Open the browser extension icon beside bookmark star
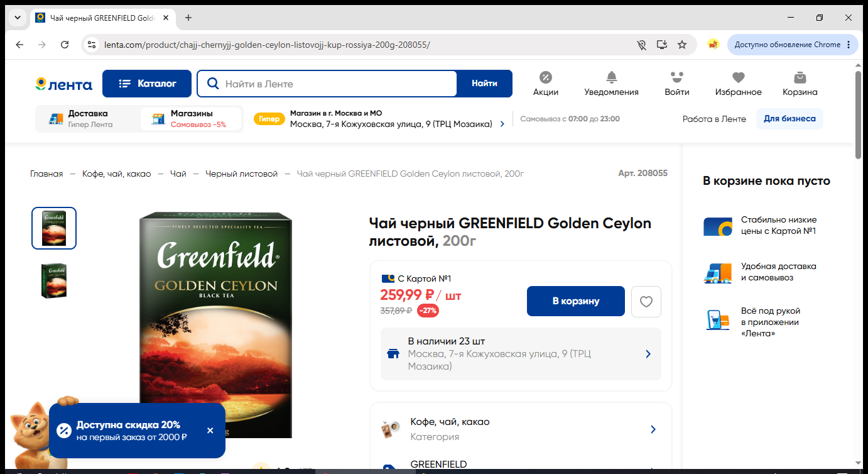This screenshot has height=474, width=868. coord(713,45)
